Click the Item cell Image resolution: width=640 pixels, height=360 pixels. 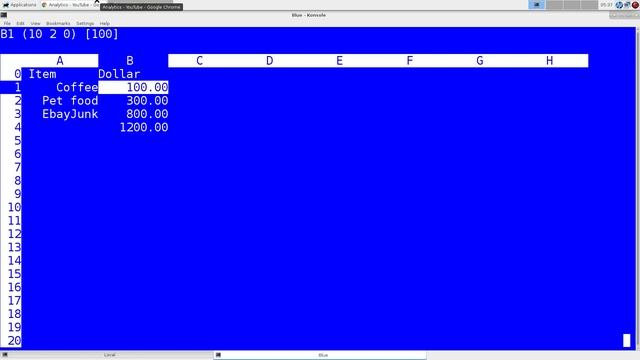tap(42, 74)
